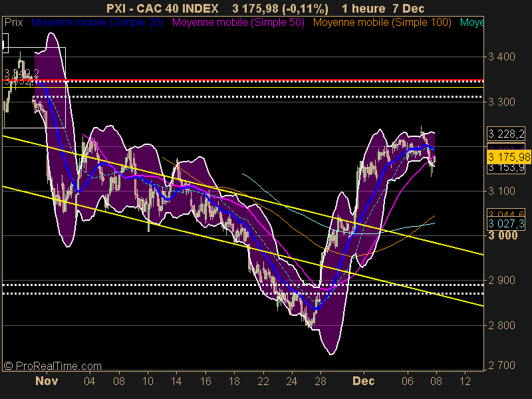This screenshot has width=532, height=399.
Task: Select the Moyenne mobile (Simple 100) legend
Action: point(382,23)
